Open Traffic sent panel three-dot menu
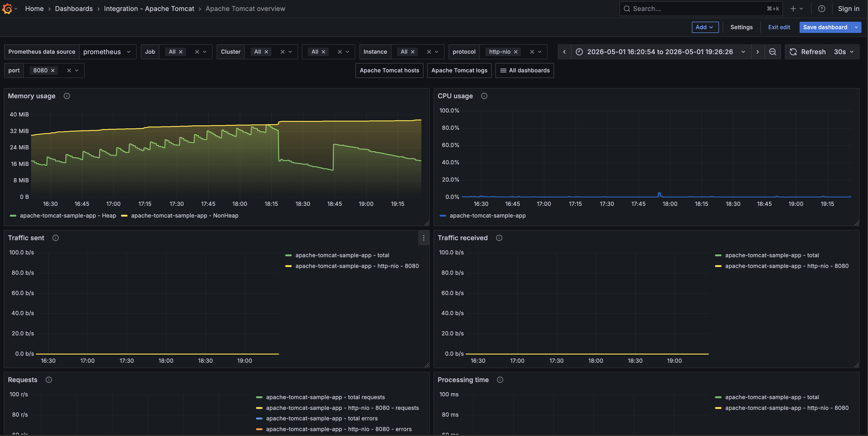The width and height of the screenshot is (868, 436). (423, 238)
